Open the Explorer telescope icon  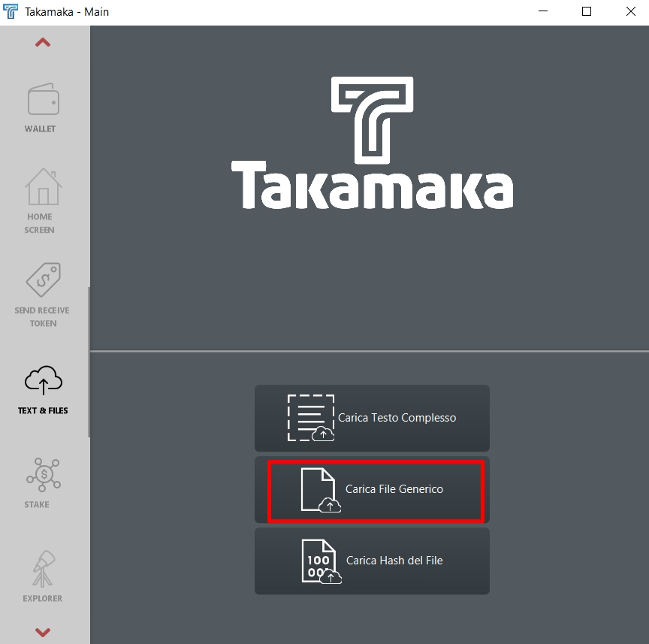click(x=44, y=569)
